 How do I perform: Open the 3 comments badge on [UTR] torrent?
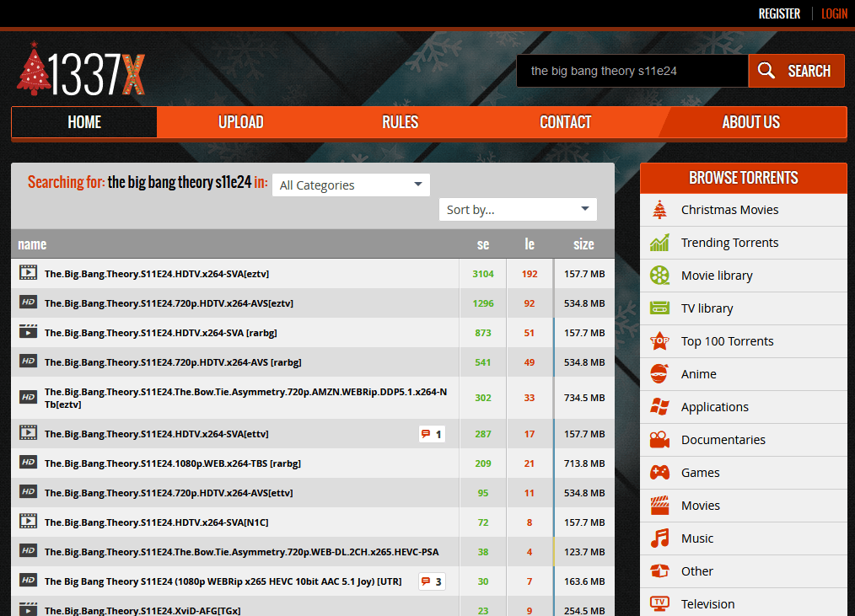click(432, 581)
